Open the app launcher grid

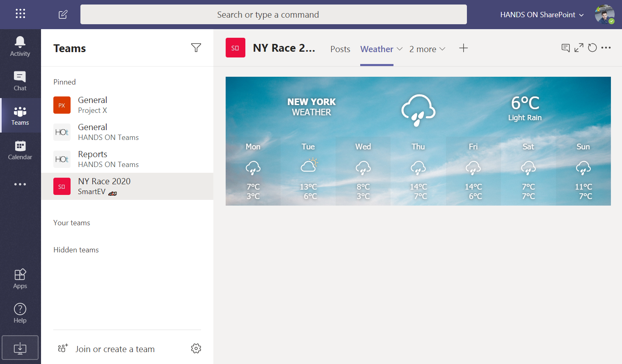pyautogui.click(x=21, y=14)
